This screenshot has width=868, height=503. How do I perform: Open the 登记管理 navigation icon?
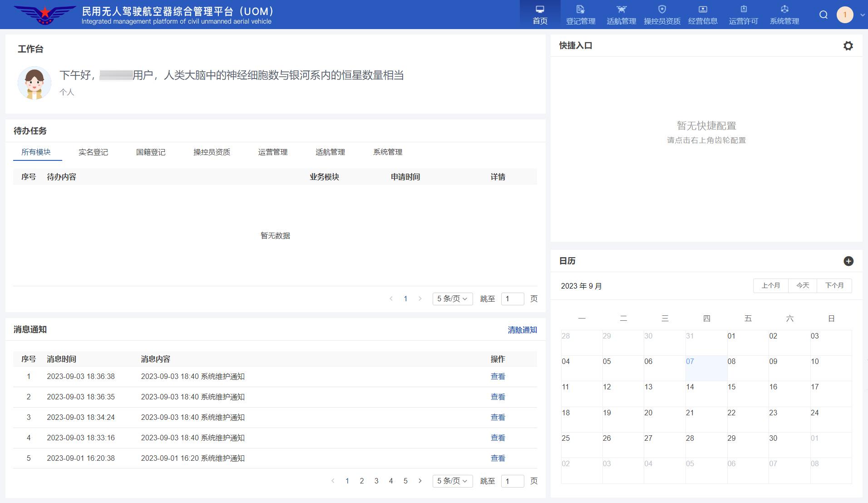580,10
